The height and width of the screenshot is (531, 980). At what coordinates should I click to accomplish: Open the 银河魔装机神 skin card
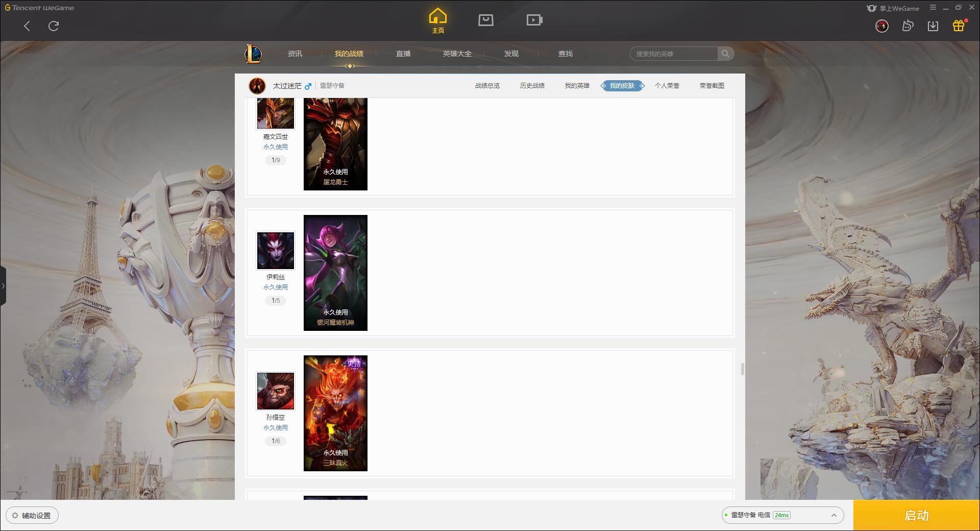(x=335, y=273)
